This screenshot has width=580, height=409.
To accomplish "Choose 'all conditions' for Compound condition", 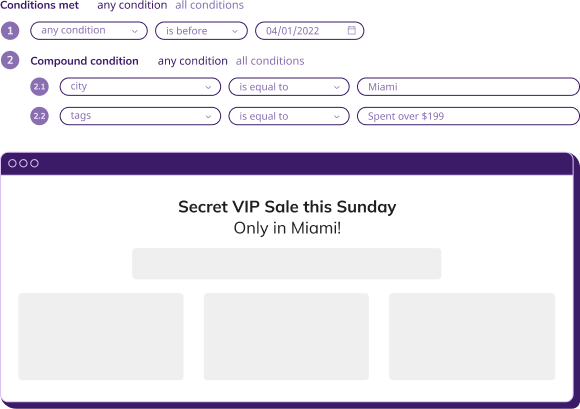I will (x=270, y=61).
